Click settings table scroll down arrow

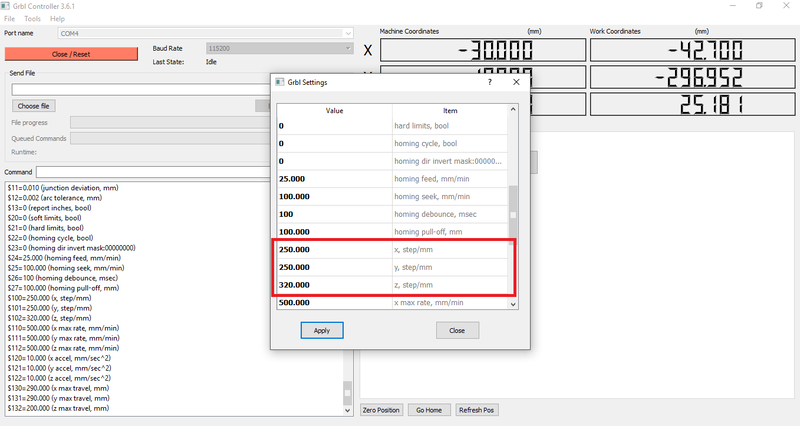(x=513, y=304)
